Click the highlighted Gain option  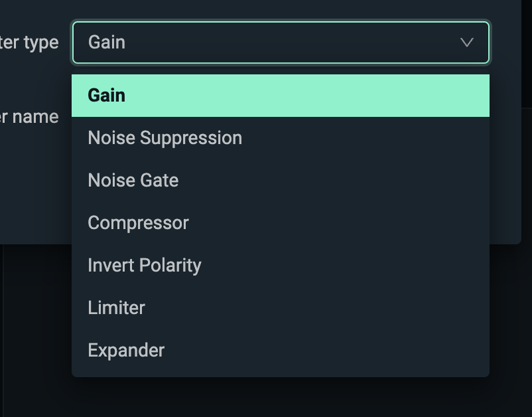(107, 96)
